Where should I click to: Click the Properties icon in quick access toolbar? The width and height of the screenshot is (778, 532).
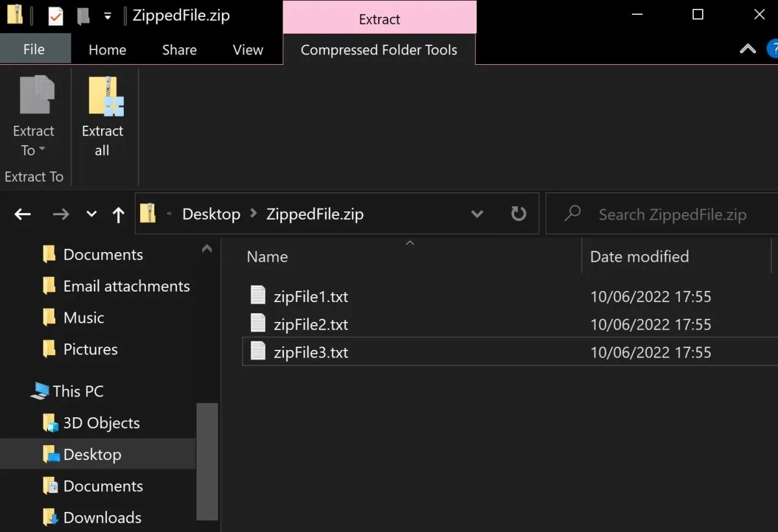point(56,16)
